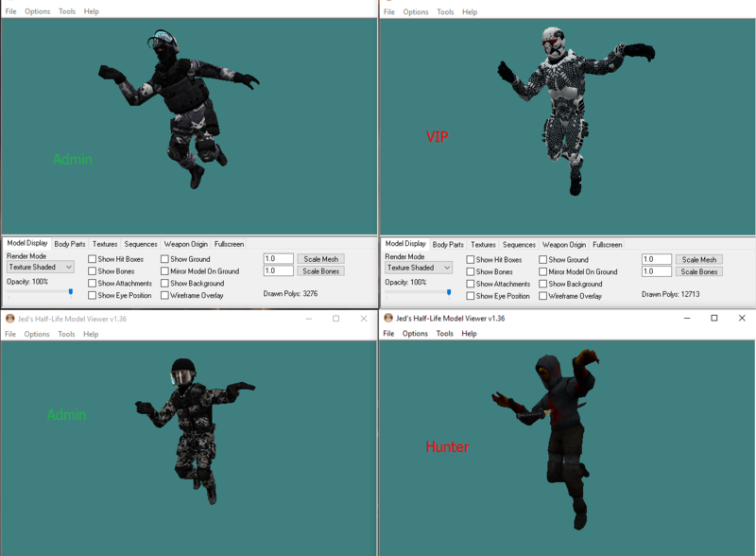Click the Scale Mesh value field in the 3276-polys panel
Image resolution: width=756 pixels, height=556 pixels.
click(278, 259)
